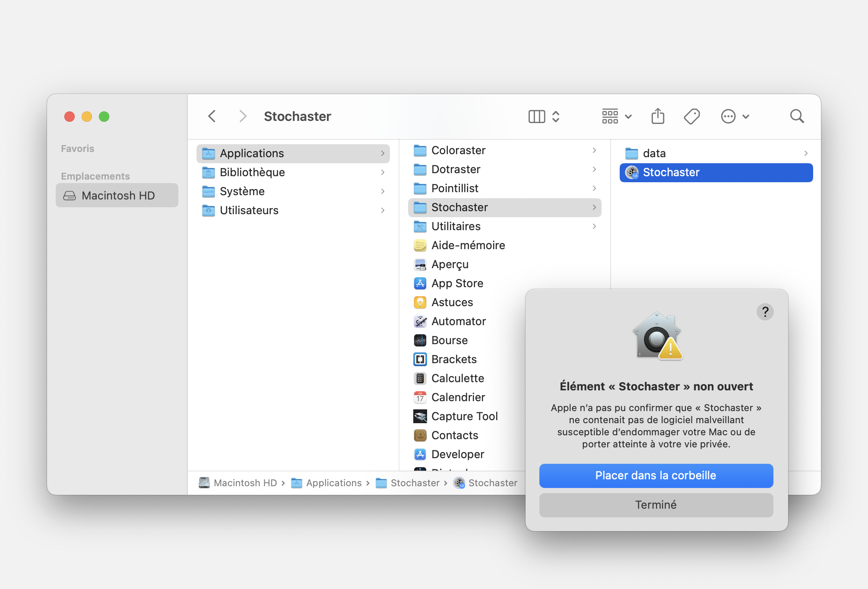Open the group-by options dropdown
The height and width of the screenshot is (589, 868).
(x=617, y=116)
